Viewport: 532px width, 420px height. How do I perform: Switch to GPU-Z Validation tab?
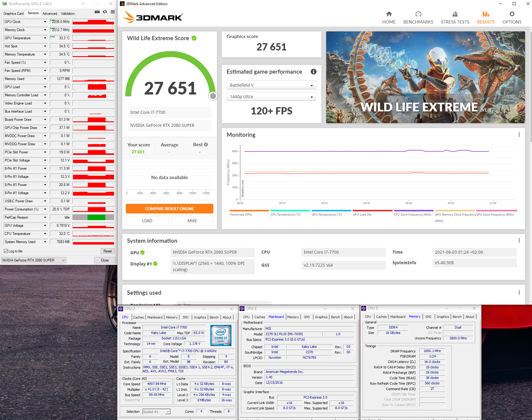(68, 14)
